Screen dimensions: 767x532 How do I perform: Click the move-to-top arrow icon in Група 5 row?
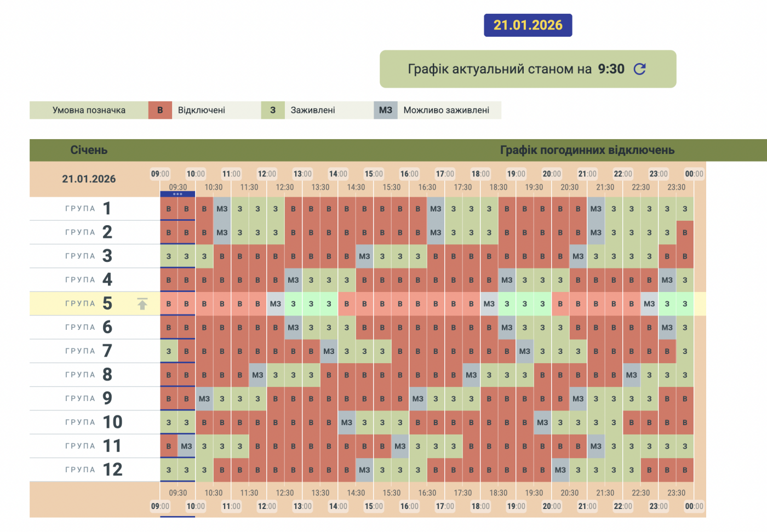[x=142, y=304]
